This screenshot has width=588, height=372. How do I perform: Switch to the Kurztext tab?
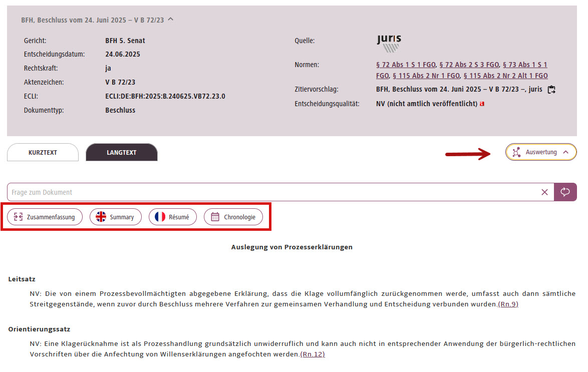[43, 153]
